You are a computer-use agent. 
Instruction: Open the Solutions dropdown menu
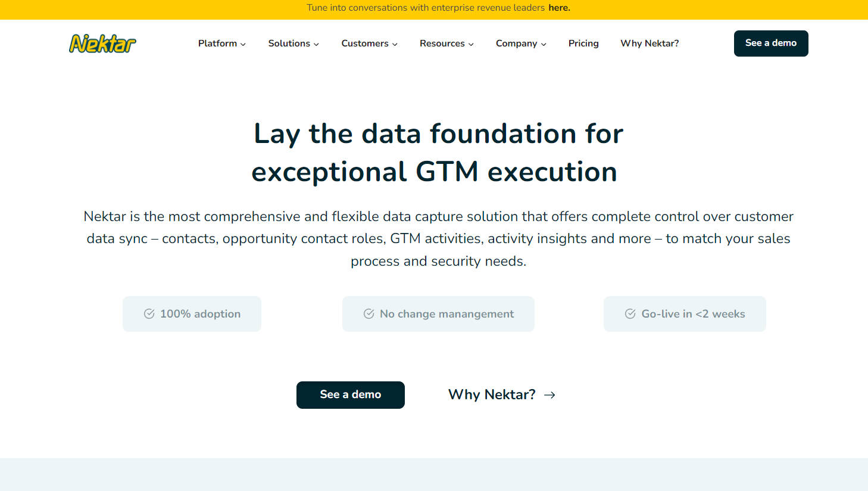tap(293, 43)
